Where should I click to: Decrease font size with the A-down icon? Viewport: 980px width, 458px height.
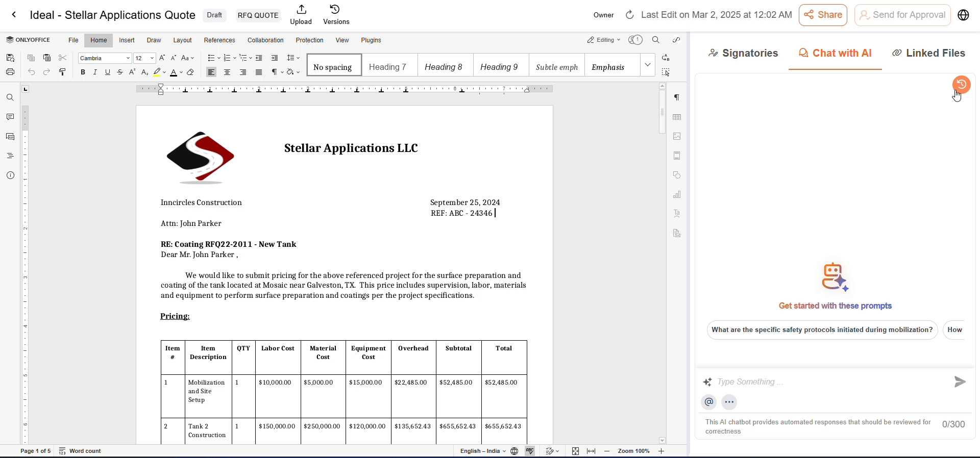click(174, 58)
